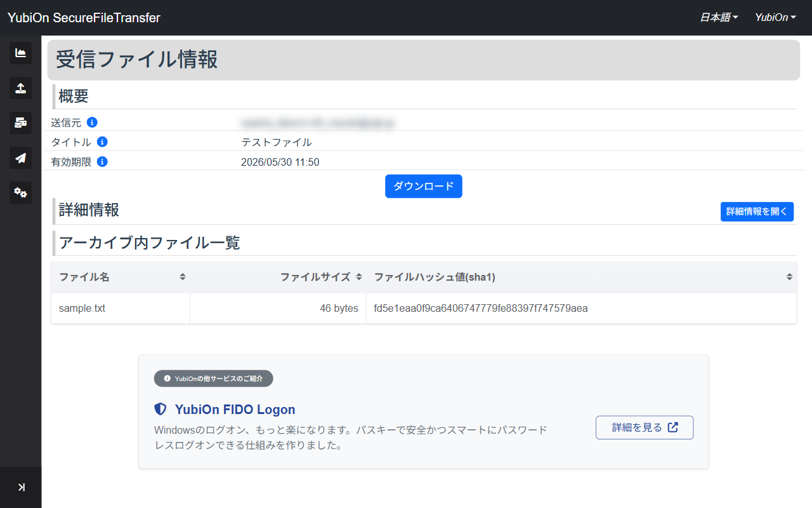Open the settings gears sidebar icon
This screenshot has height=508, width=812.
(x=20, y=192)
